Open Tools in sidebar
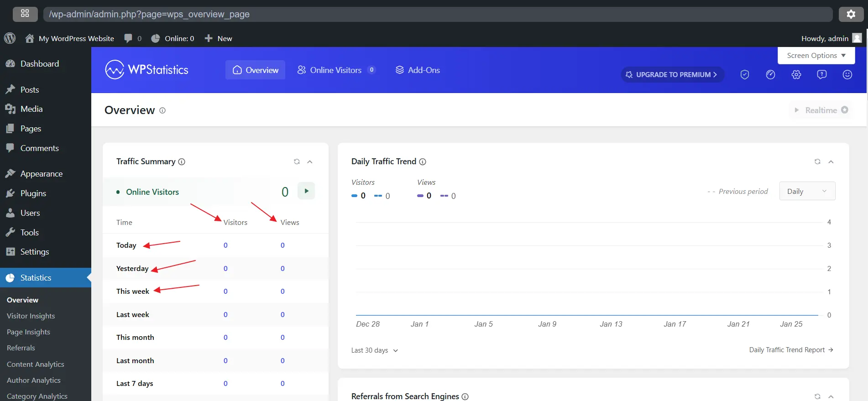This screenshot has width=868, height=401. coord(46,233)
